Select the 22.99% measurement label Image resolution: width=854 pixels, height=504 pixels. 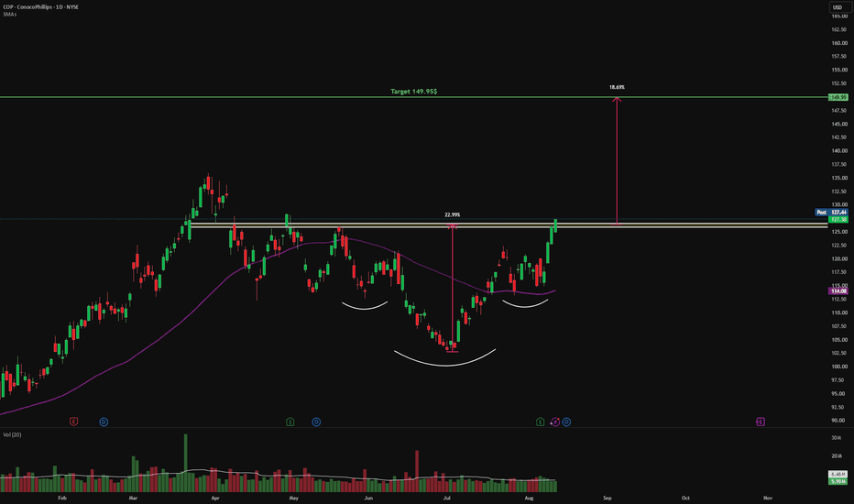[x=452, y=214]
